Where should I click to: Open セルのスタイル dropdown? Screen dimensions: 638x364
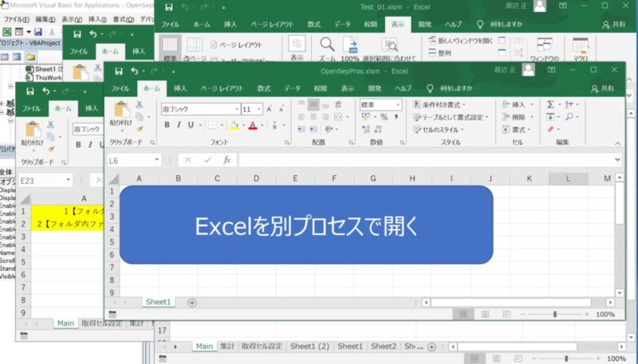tap(439, 130)
